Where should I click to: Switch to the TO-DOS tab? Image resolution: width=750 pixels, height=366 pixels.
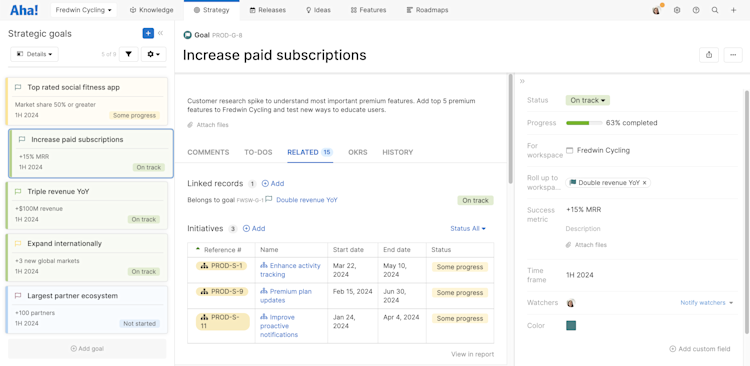[258, 152]
